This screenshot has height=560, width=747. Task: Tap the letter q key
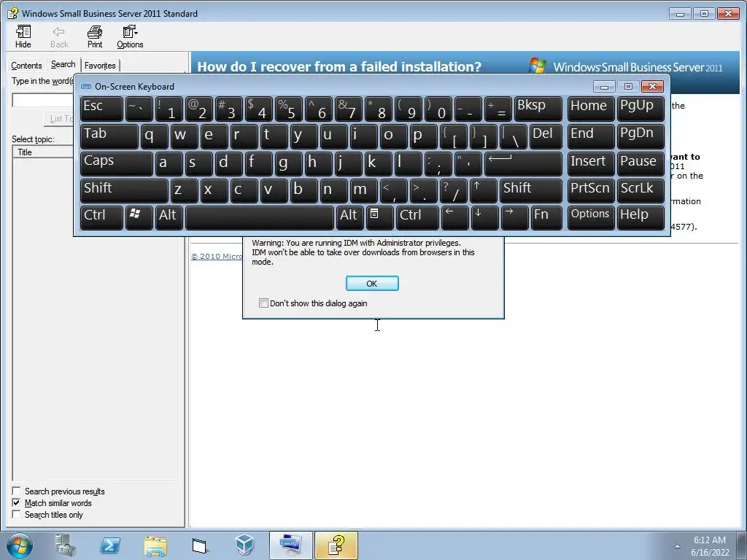pyautogui.click(x=155, y=136)
